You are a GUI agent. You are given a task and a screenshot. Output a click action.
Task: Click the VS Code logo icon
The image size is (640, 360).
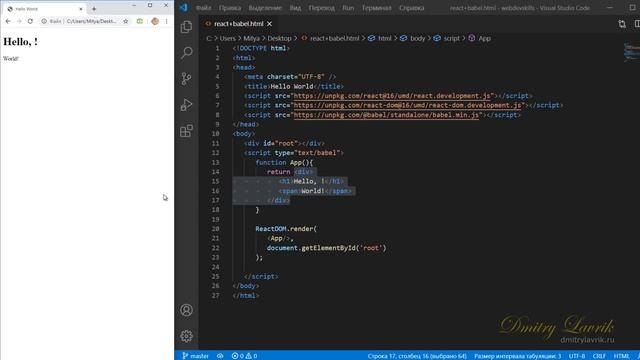click(184, 8)
